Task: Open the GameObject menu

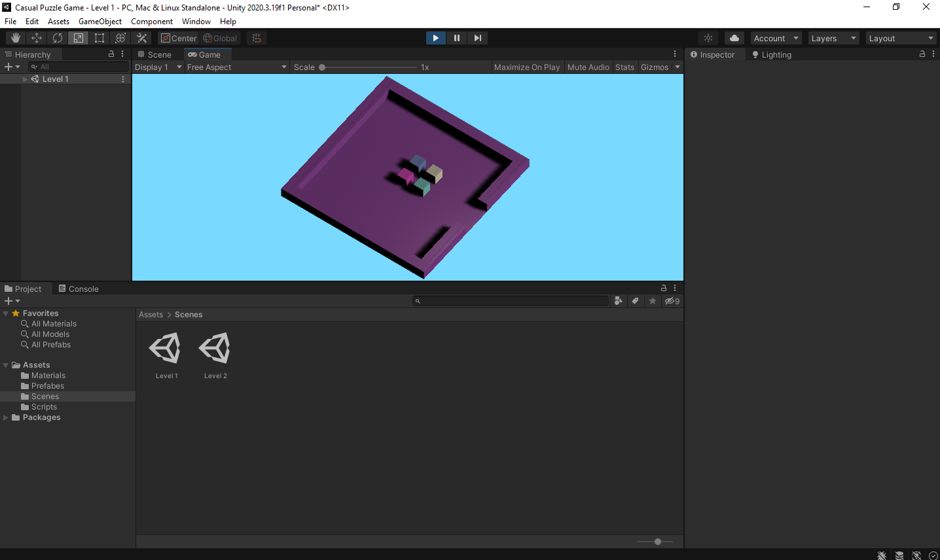Action: tap(100, 21)
